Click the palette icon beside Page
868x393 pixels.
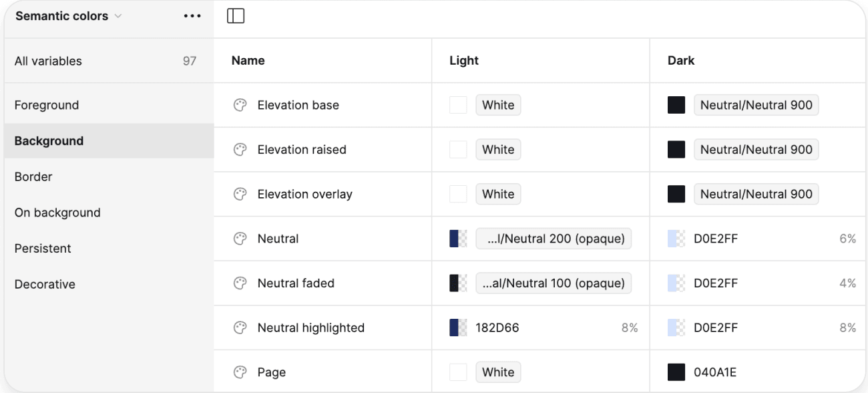coord(240,372)
